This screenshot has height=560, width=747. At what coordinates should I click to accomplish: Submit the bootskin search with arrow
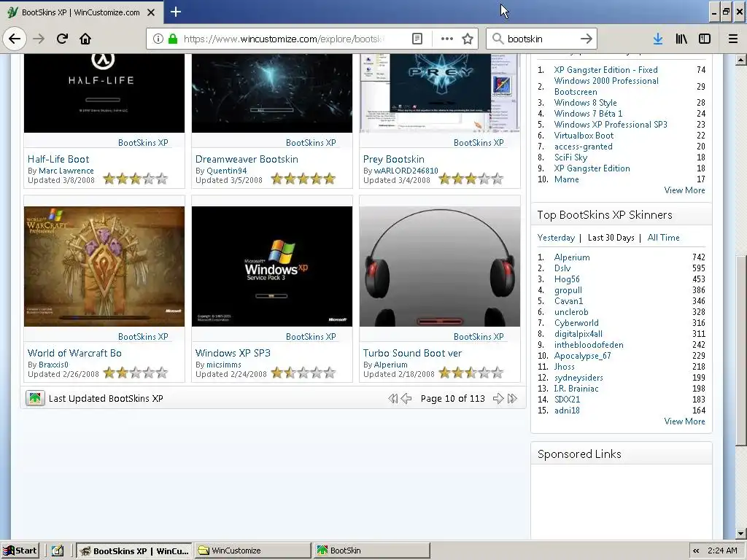(x=587, y=39)
